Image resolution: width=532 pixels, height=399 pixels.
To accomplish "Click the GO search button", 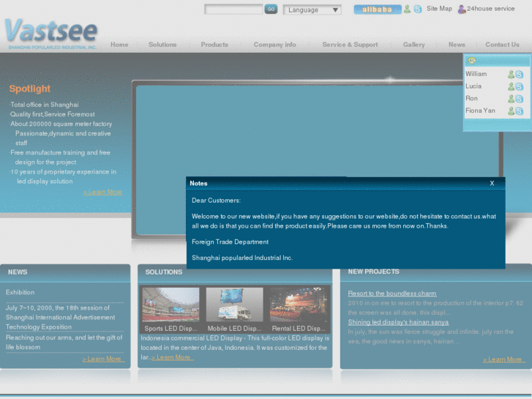I will click(271, 10).
